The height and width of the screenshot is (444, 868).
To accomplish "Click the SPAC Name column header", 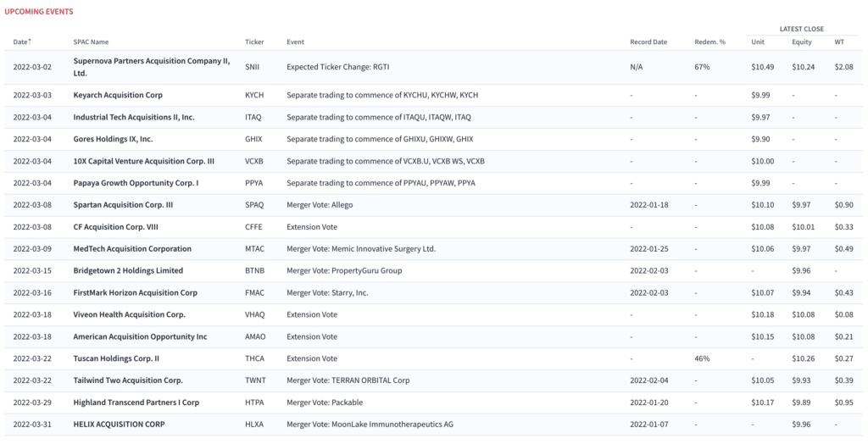I will (x=91, y=42).
